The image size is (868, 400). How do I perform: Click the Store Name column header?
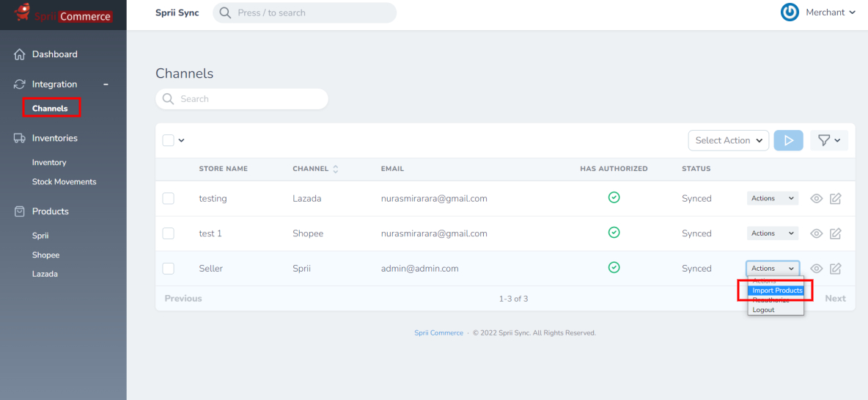[x=223, y=169]
